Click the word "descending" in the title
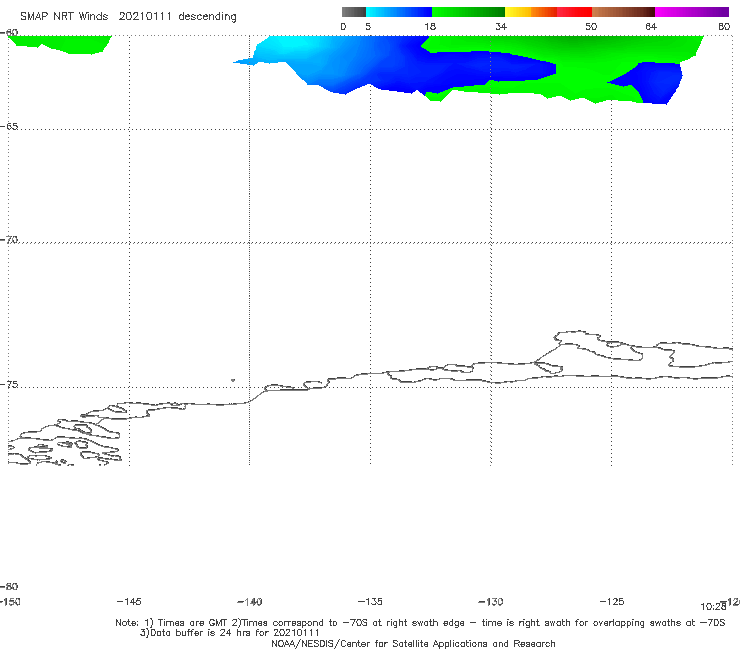Image resolution: width=740 pixels, height=650 pixels. coord(208,17)
